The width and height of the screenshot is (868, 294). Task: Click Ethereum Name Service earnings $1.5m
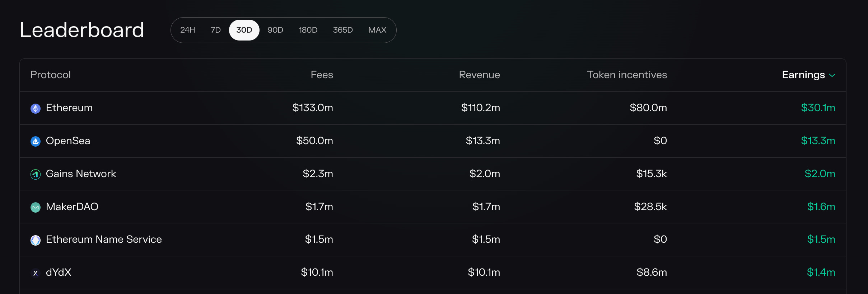point(821,239)
